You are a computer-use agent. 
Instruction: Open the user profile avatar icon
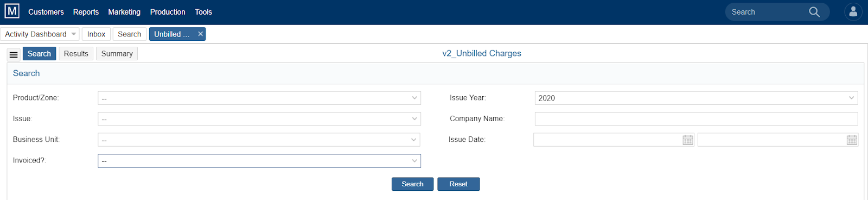pyautogui.click(x=853, y=11)
